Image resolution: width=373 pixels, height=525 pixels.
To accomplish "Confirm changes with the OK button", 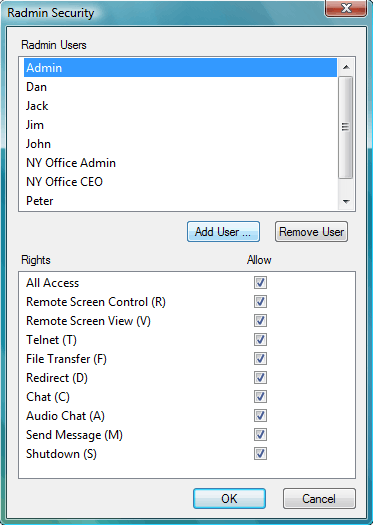I will click(x=229, y=499).
